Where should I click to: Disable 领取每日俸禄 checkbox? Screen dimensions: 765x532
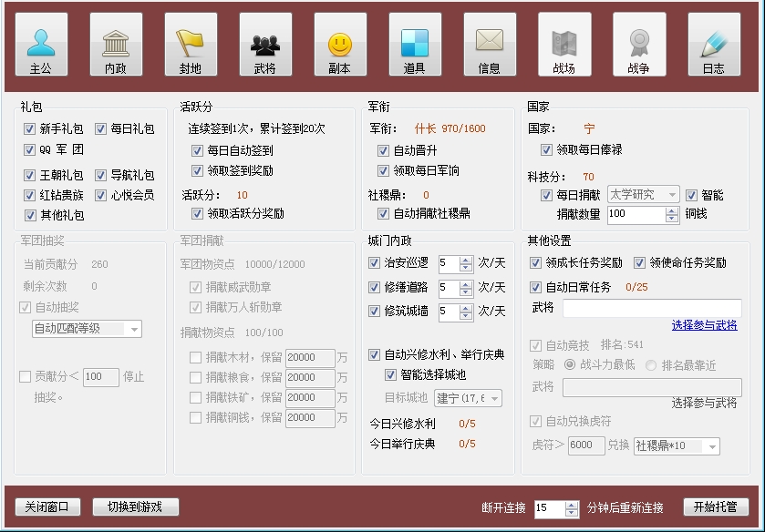(x=546, y=149)
